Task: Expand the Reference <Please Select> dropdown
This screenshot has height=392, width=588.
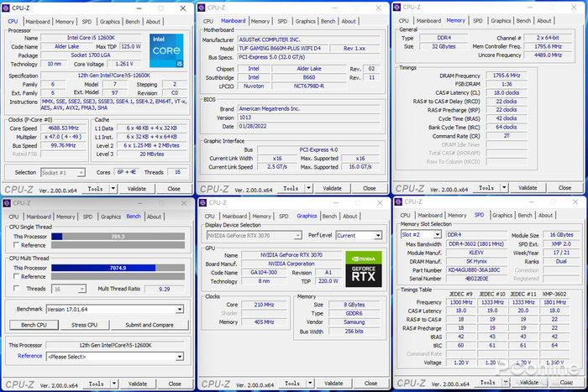Action: (x=179, y=356)
